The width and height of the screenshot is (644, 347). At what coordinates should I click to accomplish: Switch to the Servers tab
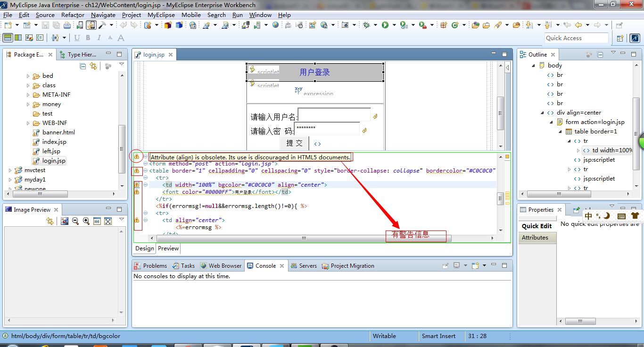[x=304, y=266]
